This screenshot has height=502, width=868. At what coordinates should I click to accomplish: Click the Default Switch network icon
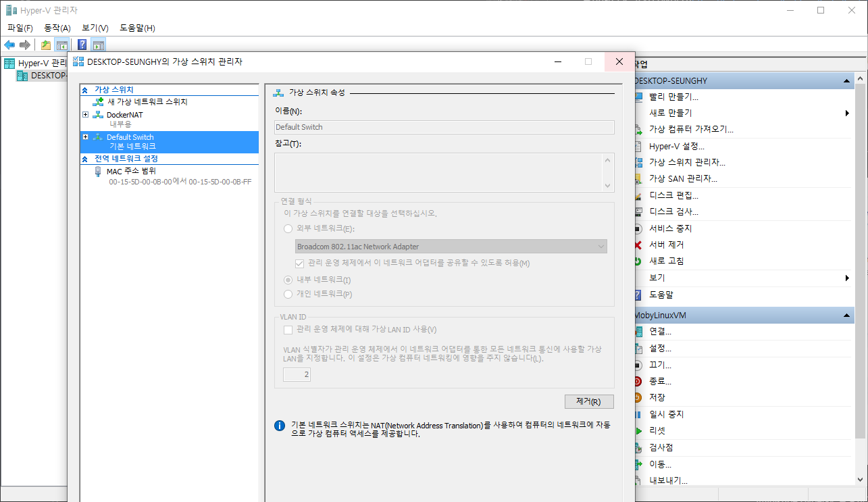[x=98, y=137]
